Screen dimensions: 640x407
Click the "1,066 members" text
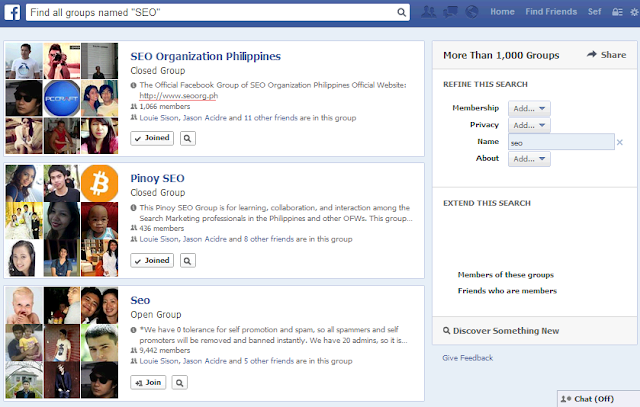[x=164, y=107]
